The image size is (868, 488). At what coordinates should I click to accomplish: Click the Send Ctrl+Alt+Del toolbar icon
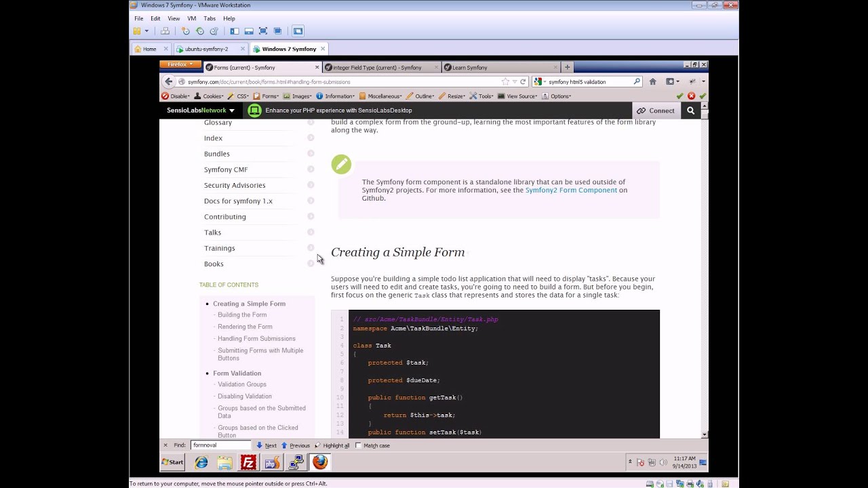pyautogui.click(x=165, y=31)
